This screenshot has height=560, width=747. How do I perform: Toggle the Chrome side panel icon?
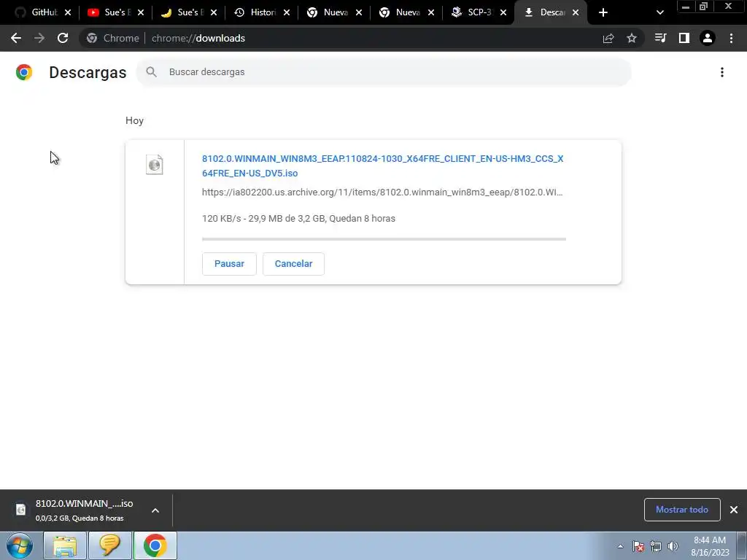tap(684, 38)
